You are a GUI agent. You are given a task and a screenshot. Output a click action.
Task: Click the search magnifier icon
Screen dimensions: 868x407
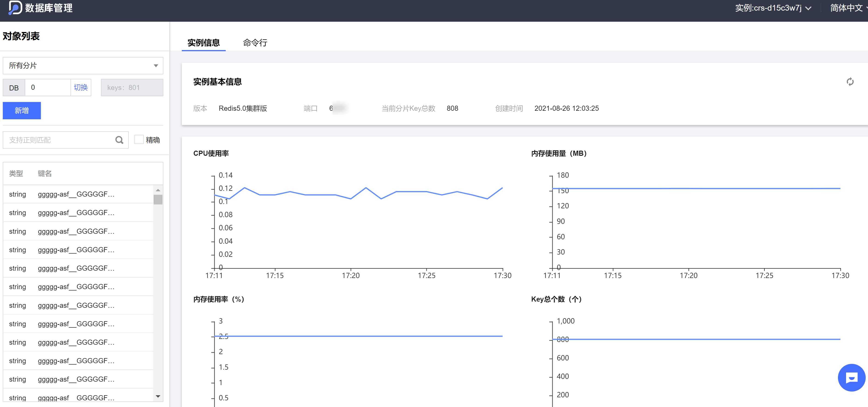119,140
